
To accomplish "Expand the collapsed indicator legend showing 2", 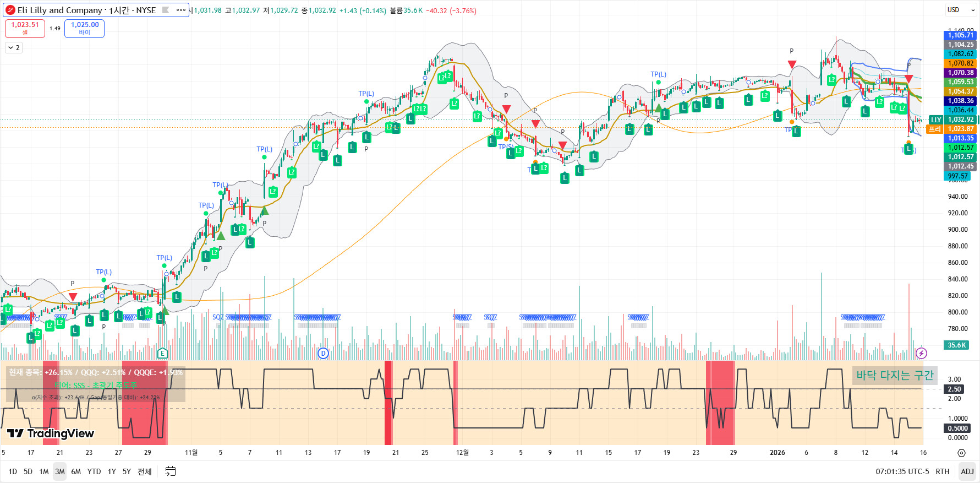I will (x=14, y=48).
